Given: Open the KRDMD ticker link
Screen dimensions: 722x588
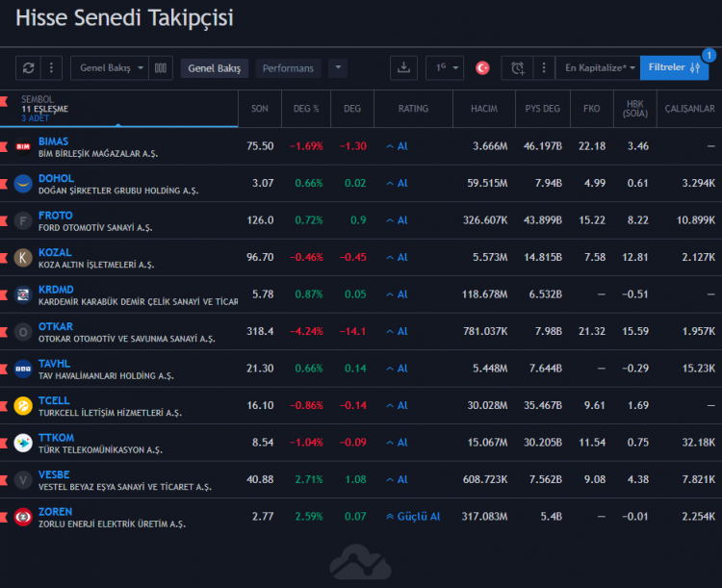Looking at the screenshot, I should pos(56,290).
